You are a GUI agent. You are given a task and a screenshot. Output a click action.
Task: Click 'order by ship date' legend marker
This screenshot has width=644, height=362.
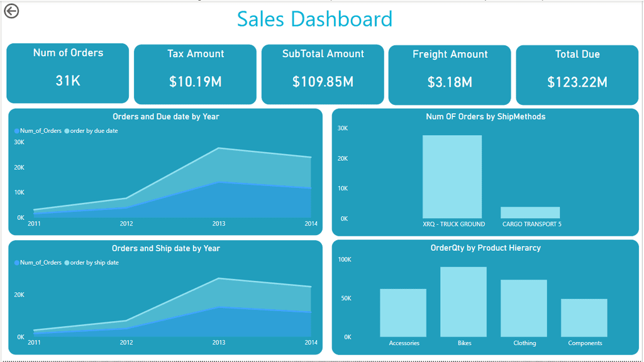pos(67,263)
